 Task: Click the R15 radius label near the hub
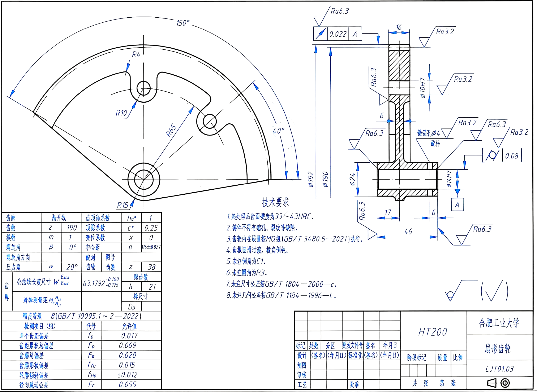123,205
